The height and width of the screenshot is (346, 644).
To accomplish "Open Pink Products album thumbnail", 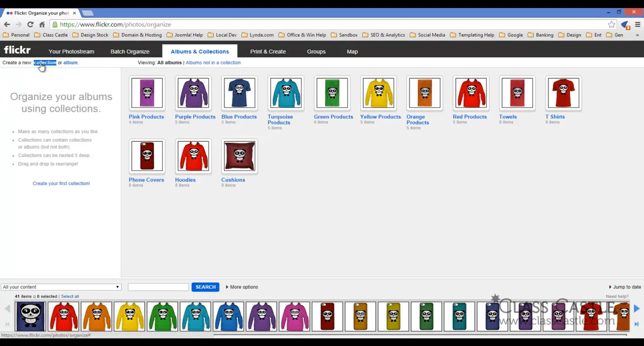I will [x=147, y=93].
